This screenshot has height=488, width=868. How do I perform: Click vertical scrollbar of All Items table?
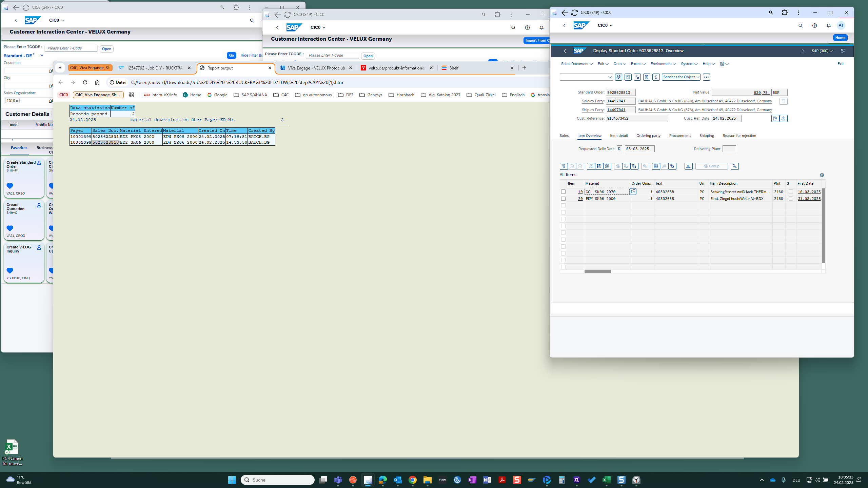coord(823,226)
